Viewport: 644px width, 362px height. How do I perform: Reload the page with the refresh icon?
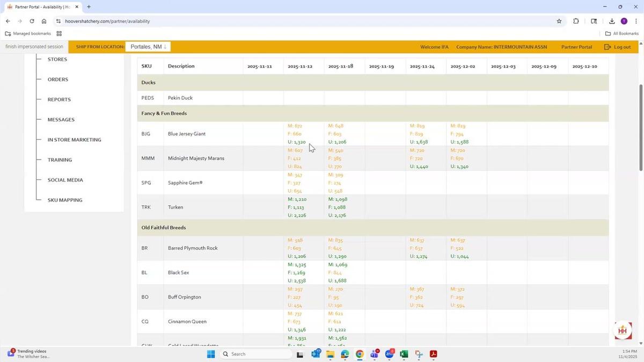[32, 21]
